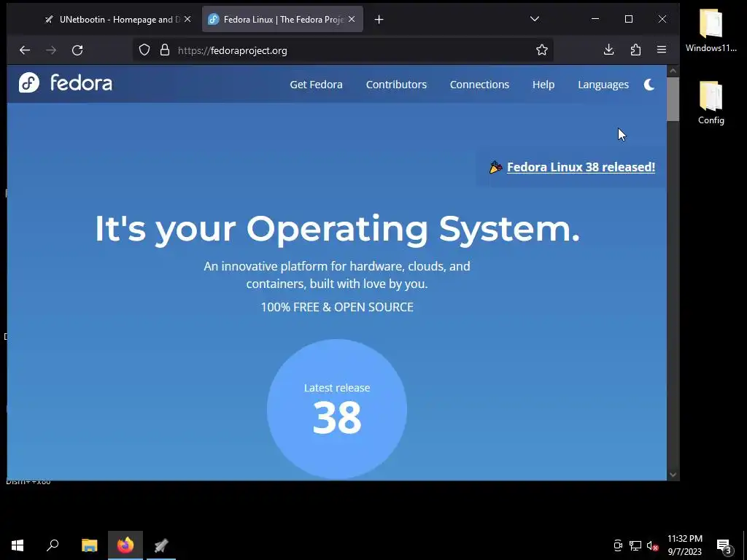Close the Fedora Linux tab
This screenshot has width=747, height=560.
tap(352, 19)
